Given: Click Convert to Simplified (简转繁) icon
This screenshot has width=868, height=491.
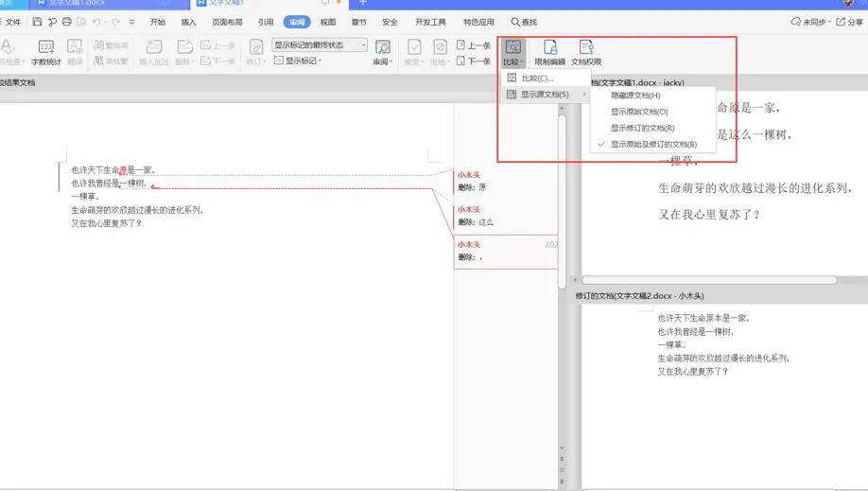Looking at the screenshot, I should (111, 61).
